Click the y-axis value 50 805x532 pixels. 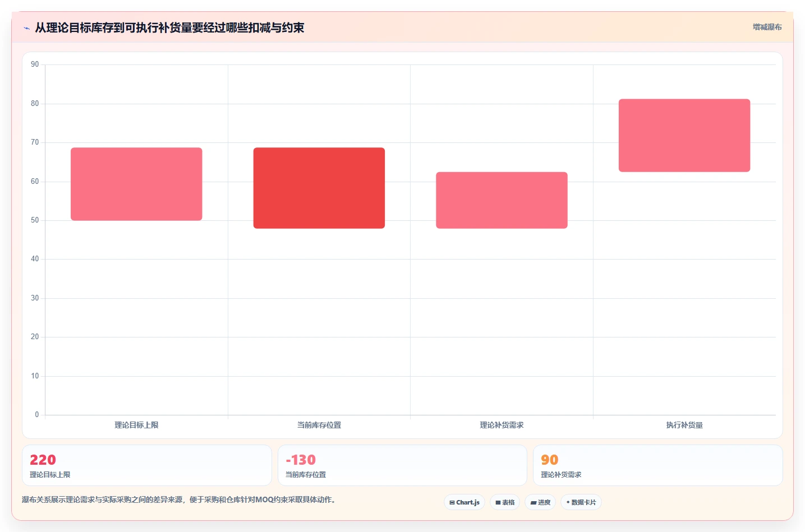click(35, 220)
